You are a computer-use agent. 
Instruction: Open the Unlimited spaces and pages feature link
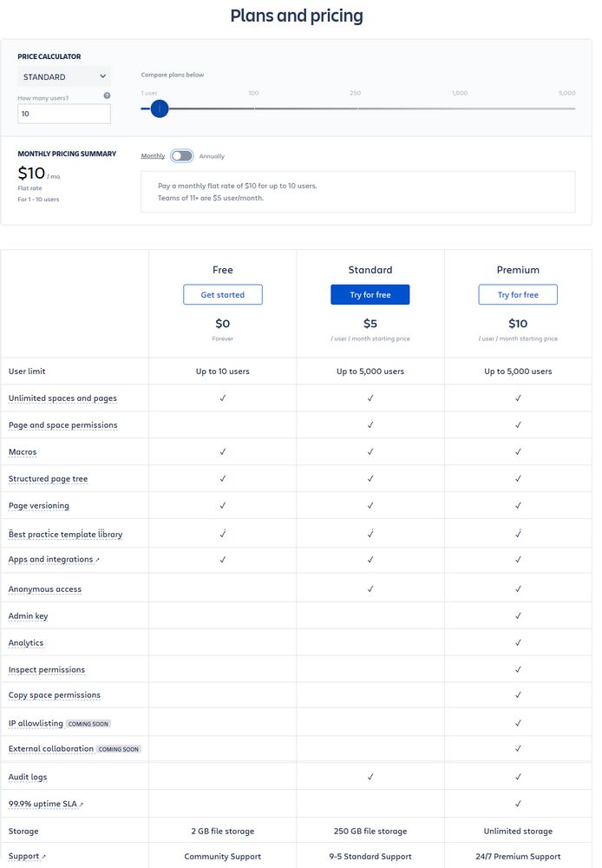click(62, 398)
